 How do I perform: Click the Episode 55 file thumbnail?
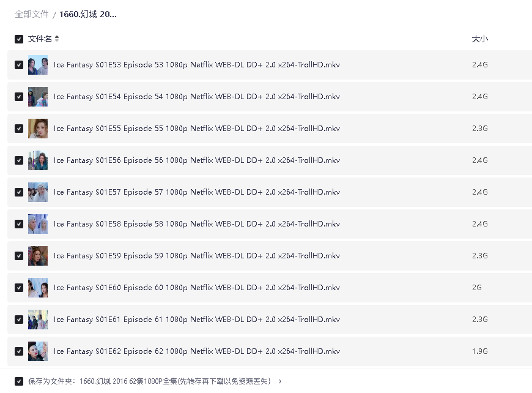point(38,129)
